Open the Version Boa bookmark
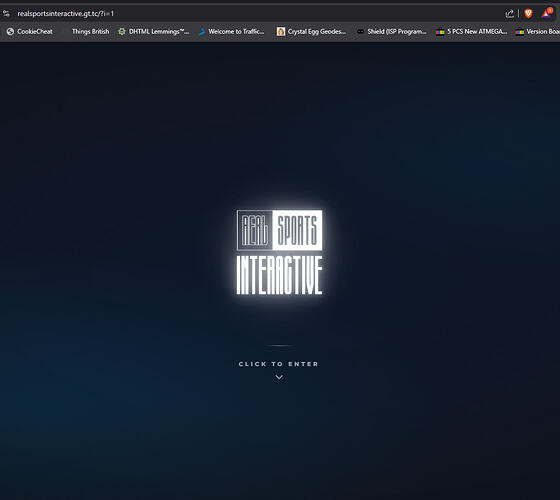This screenshot has height=500, width=560. 538,31
